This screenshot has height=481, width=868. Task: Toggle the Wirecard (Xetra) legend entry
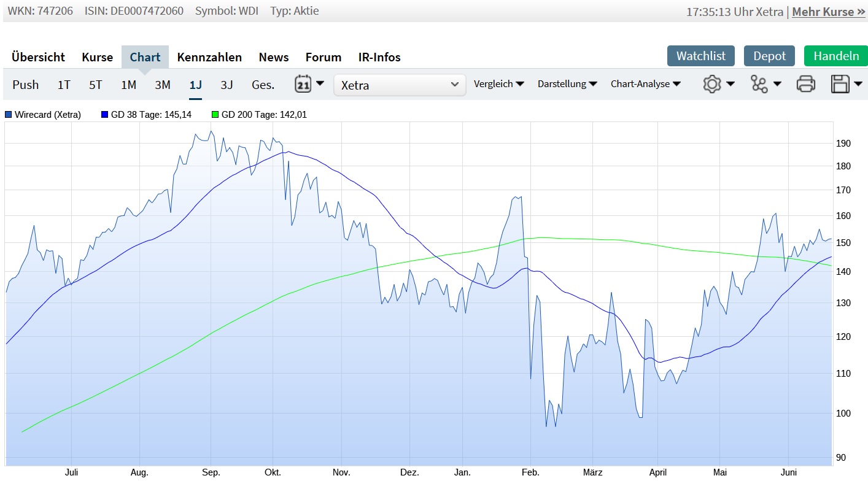click(x=43, y=114)
